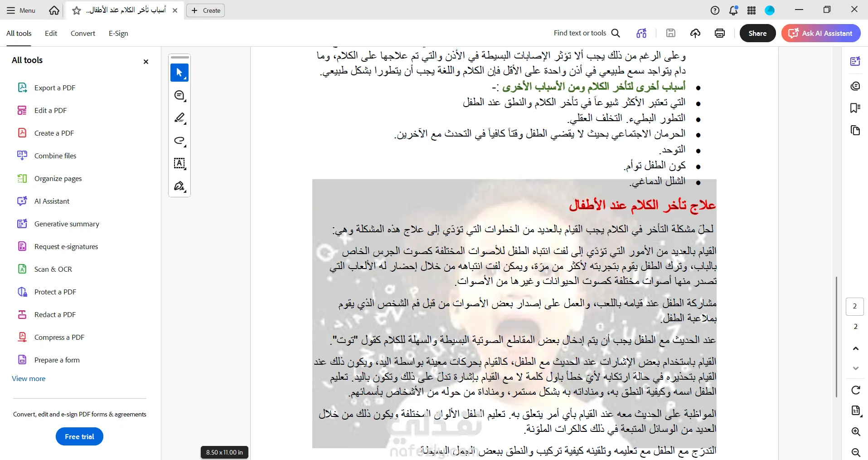
Task: Open the fill and sign tool
Action: (179, 186)
